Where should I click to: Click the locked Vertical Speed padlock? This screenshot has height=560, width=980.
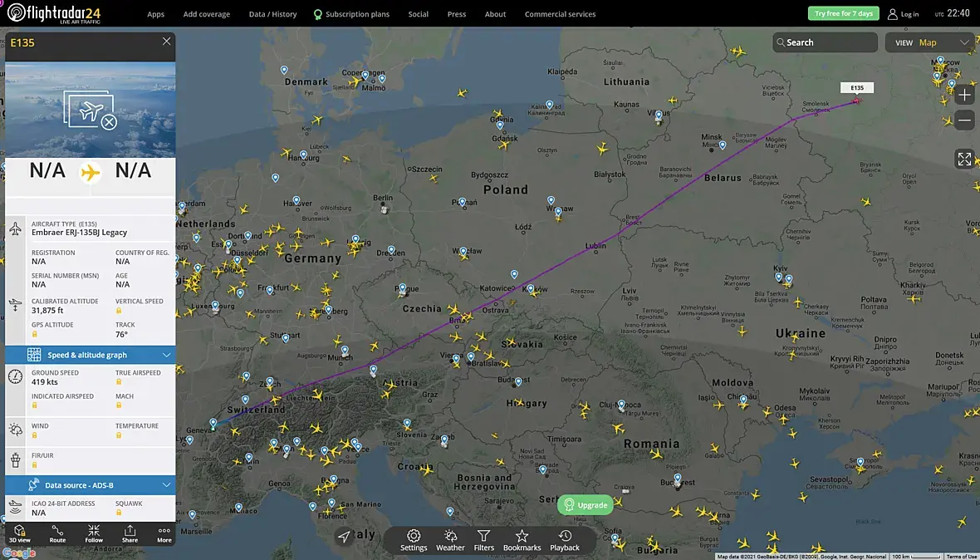[x=119, y=311]
